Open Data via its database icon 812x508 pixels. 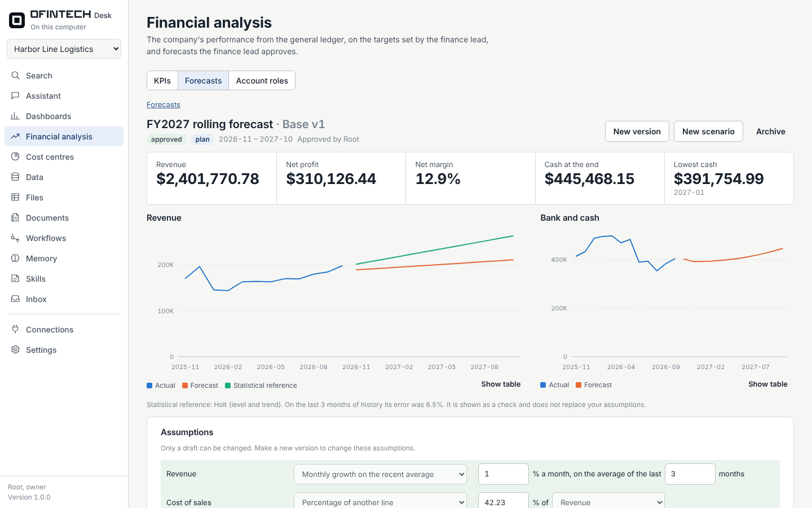[15, 177]
